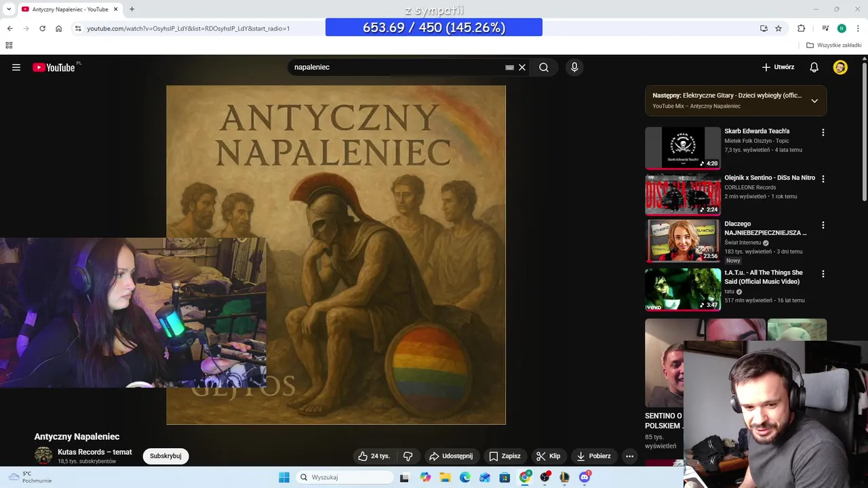
Task: Open options for Olejnik x Sentino video
Action: point(823,179)
